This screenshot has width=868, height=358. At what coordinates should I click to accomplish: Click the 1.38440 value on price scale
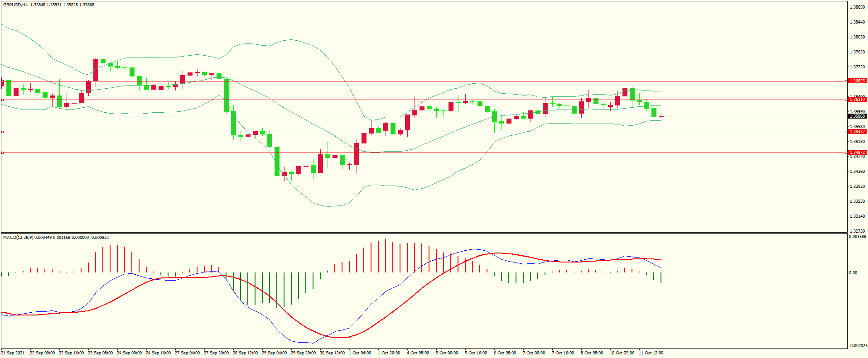857,22
